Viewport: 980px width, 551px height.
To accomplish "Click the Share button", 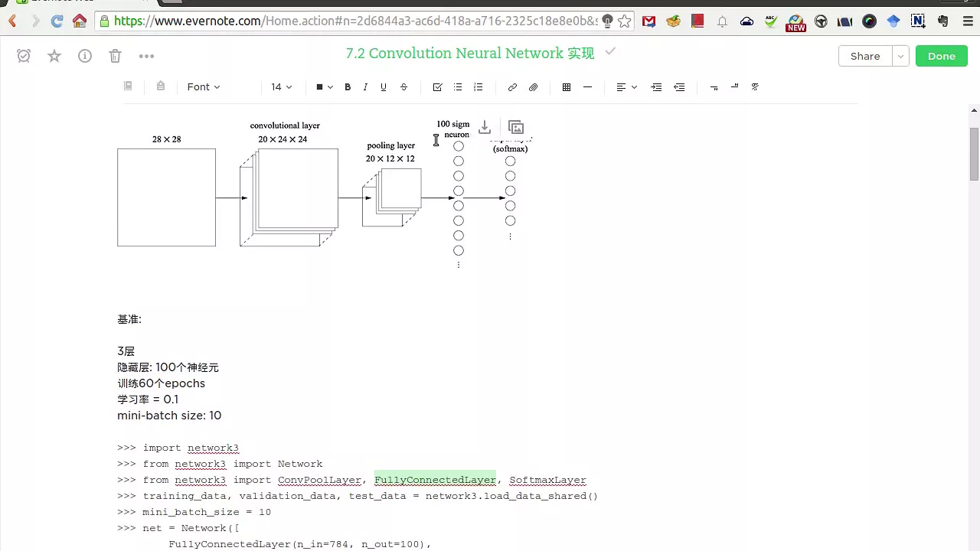I will [865, 56].
